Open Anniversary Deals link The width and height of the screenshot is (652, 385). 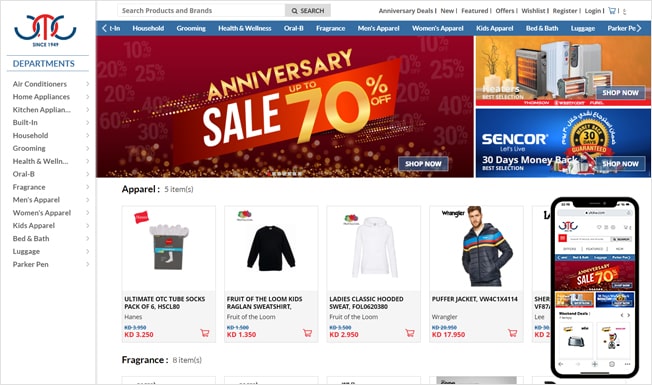(x=406, y=11)
